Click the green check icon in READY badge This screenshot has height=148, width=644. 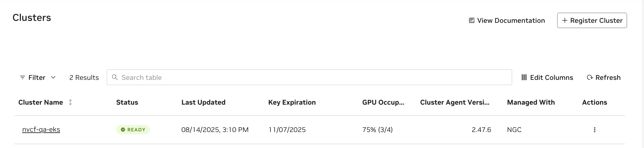click(123, 130)
